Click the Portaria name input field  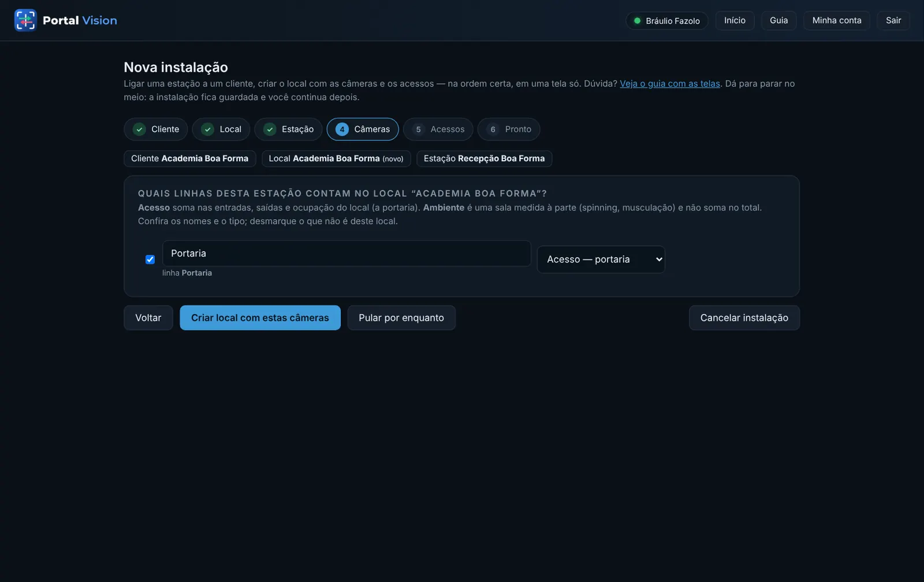(x=346, y=254)
